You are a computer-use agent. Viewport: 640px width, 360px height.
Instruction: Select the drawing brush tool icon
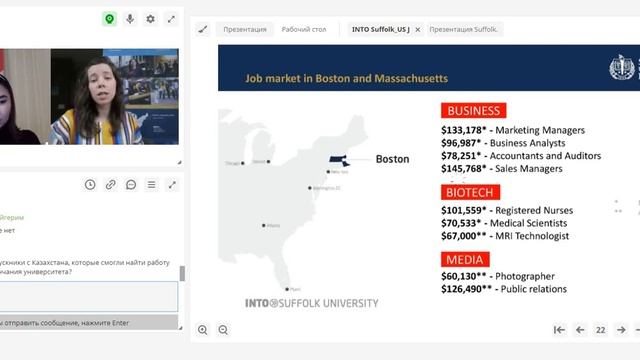tap(203, 29)
